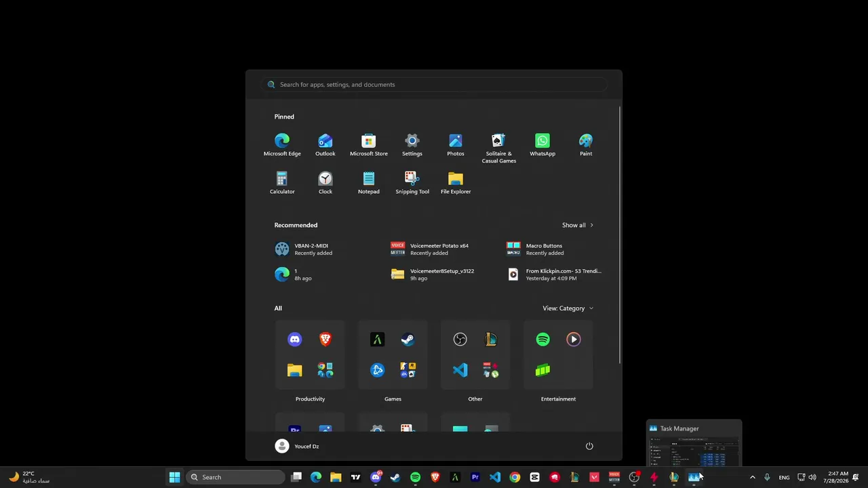Launch Brave in the Productivity category
The height and width of the screenshot is (488, 868).
pyautogui.click(x=325, y=340)
